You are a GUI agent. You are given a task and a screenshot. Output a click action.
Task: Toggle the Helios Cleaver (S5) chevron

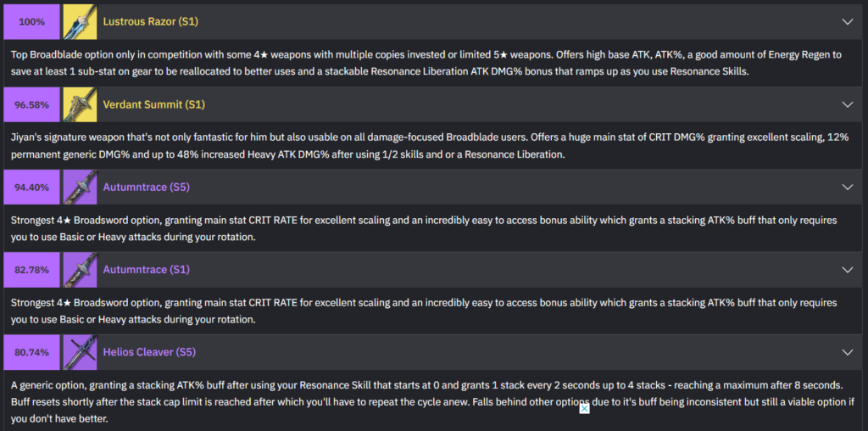(x=847, y=352)
